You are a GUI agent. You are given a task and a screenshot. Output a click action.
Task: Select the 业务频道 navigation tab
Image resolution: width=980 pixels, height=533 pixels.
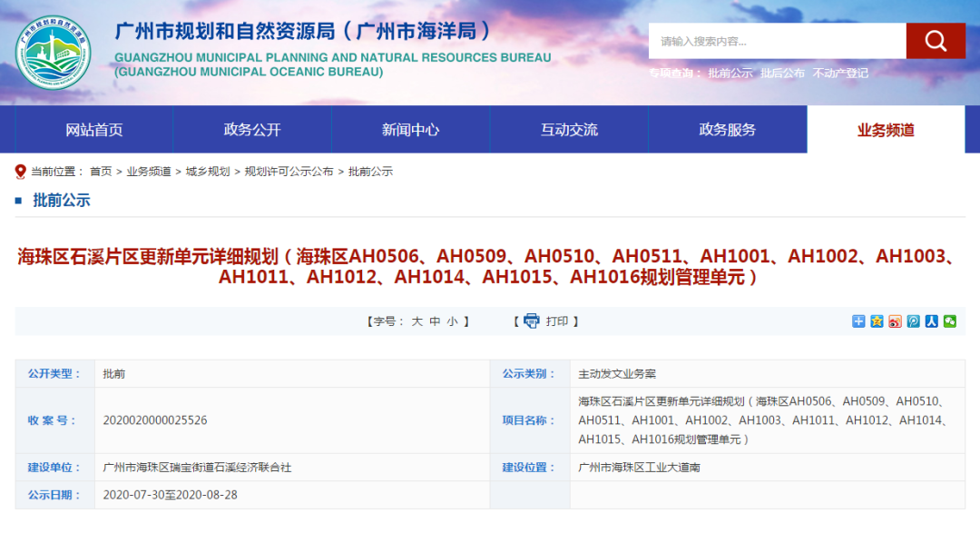[886, 130]
